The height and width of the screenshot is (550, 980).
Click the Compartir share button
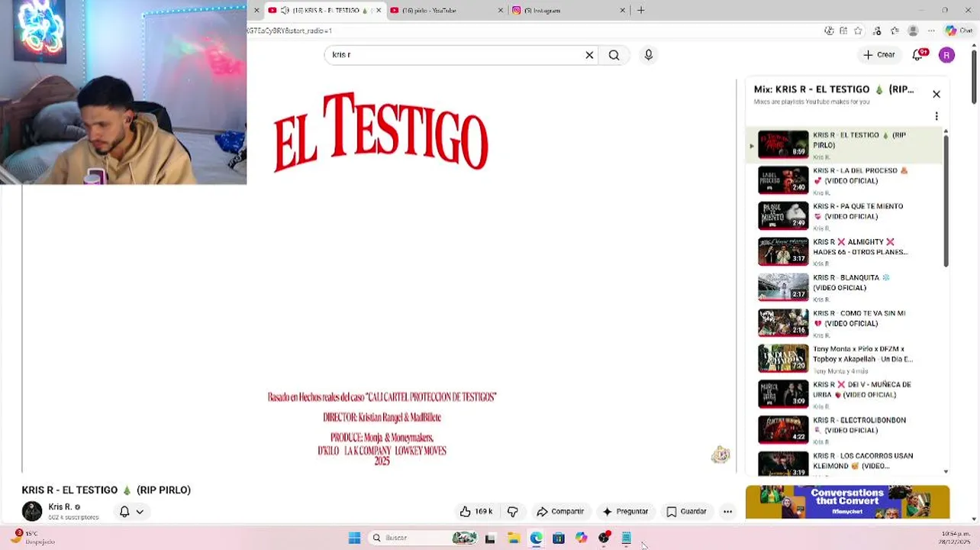(x=560, y=512)
